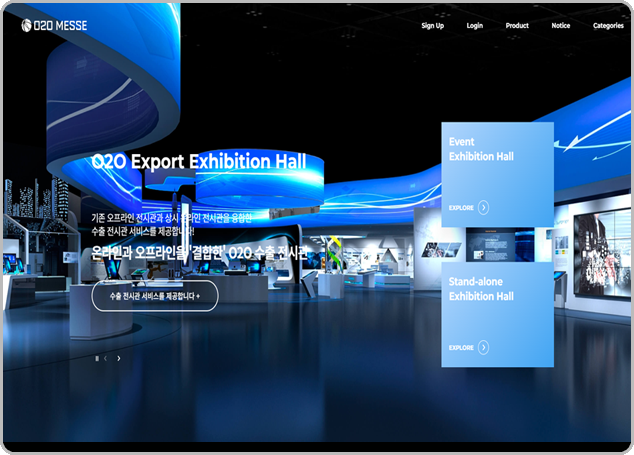This screenshot has width=634, height=455.
Task: Click EXPLORE text in Event Exhibition Hall card
Action: 461,208
